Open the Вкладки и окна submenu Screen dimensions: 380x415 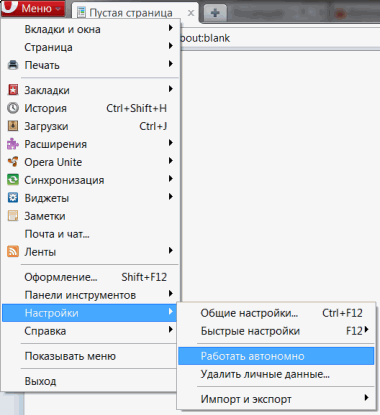pyautogui.click(x=91, y=29)
